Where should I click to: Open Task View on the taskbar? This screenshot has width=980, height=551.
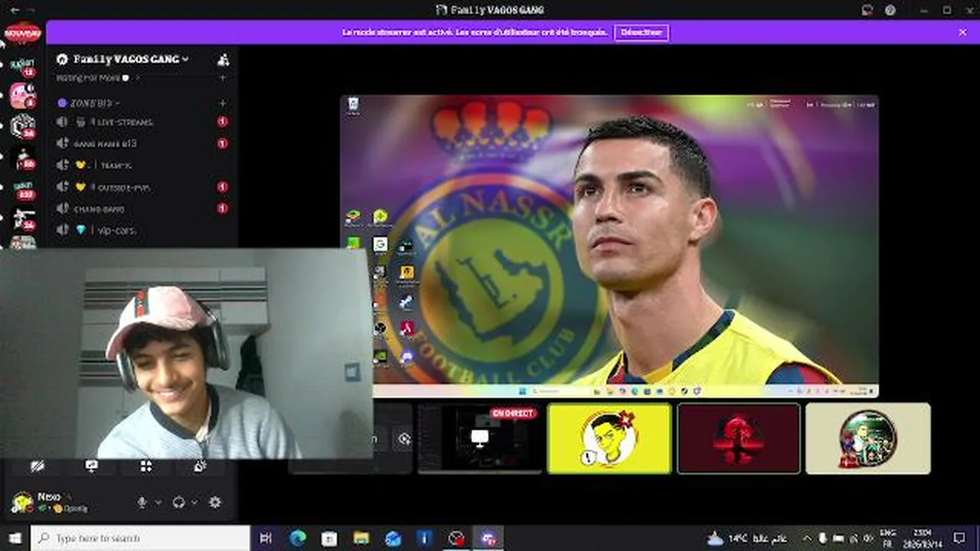pos(266,538)
